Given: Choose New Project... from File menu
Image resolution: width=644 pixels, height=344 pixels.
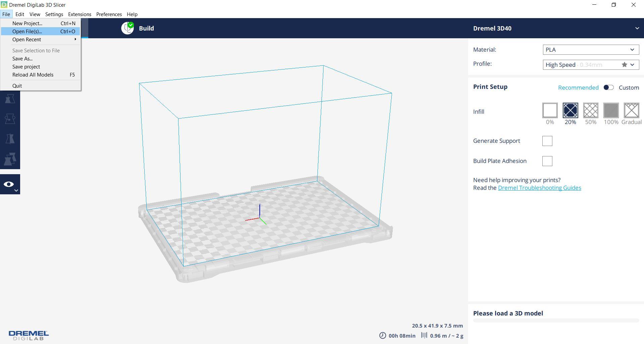Looking at the screenshot, I should coord(40,23).
